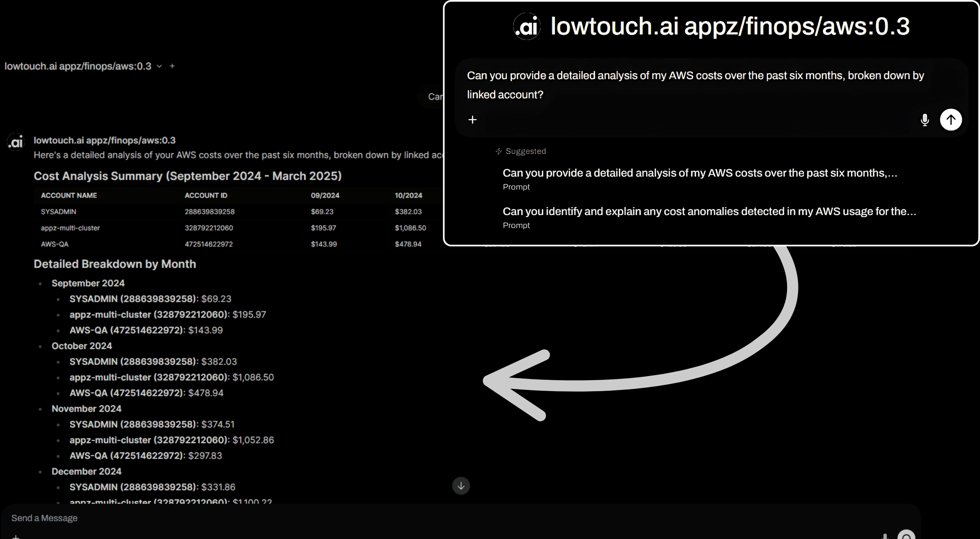Click the ACCOUNT ID column header
This screenshot has width=980, height=539.
[x=206, y=195]
